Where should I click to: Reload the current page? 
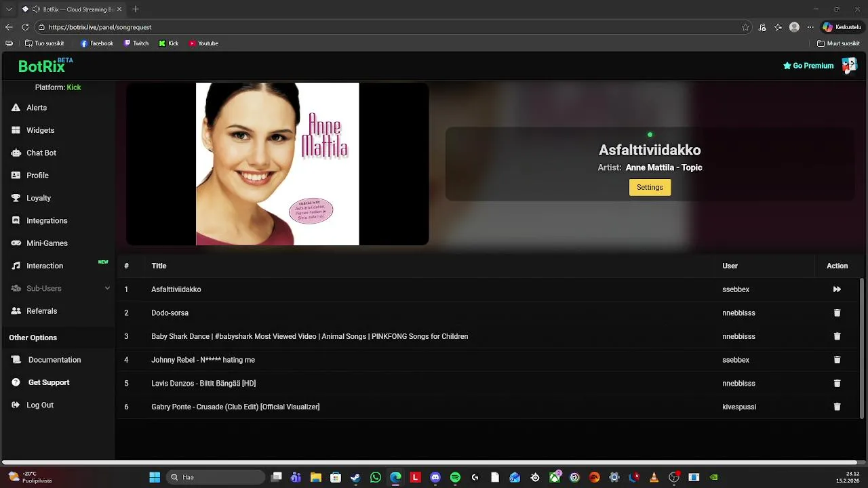[25, 27]
